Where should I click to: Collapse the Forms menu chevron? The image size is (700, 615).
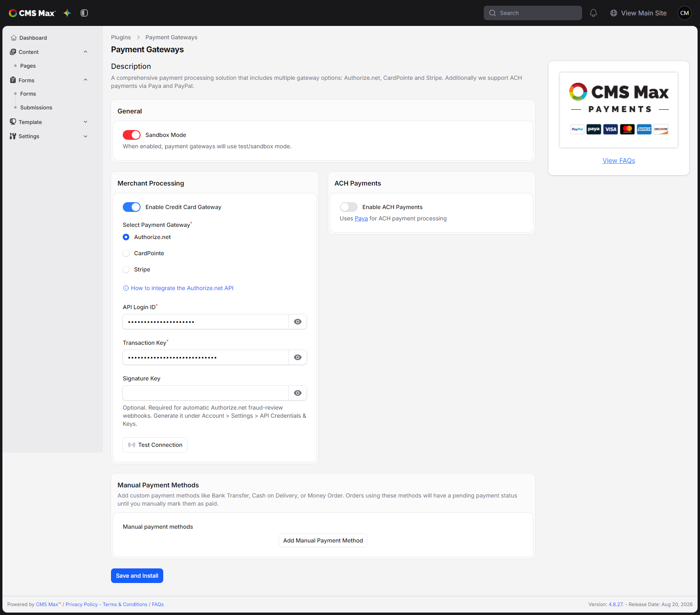85,80
